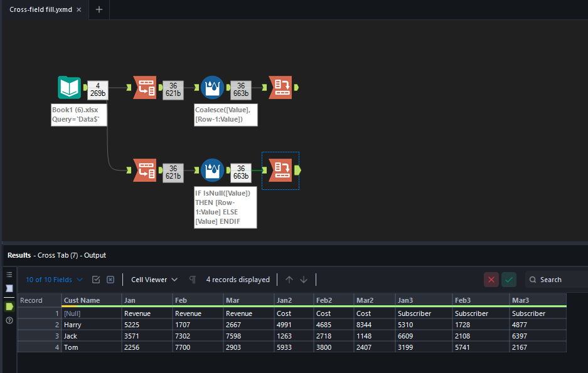Open a new workflow tab with plus
Image resolution: width=588 pixels, height=373 pixels.
pos(99,10)
